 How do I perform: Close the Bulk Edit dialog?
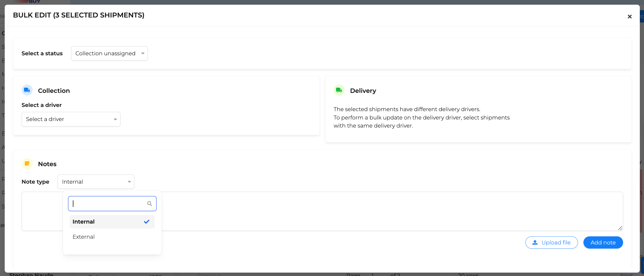pyautogui.click(x=630, y=16)
